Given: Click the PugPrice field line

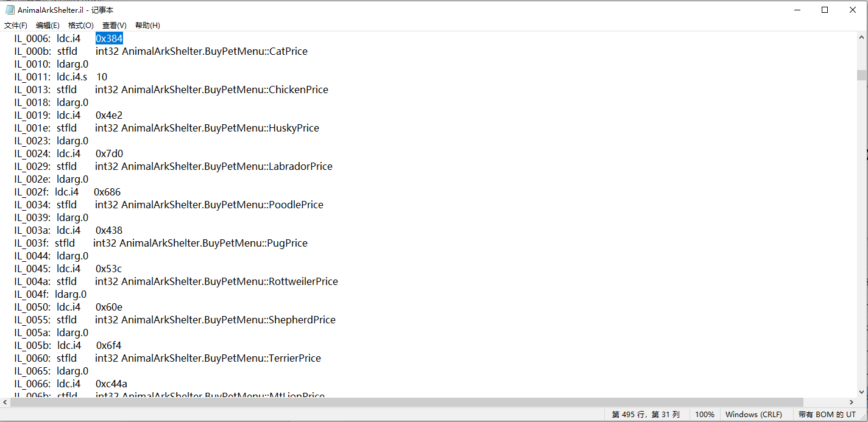Looking at the screenshot, I should coord(161,243).
